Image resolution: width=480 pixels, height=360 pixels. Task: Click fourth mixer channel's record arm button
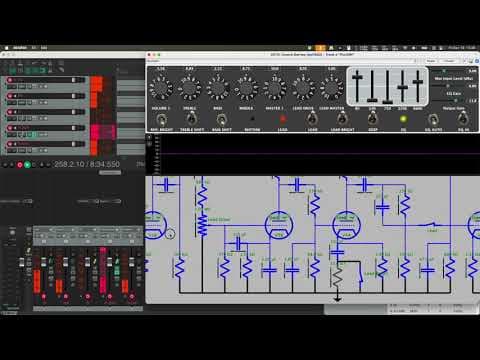(110, 296)
